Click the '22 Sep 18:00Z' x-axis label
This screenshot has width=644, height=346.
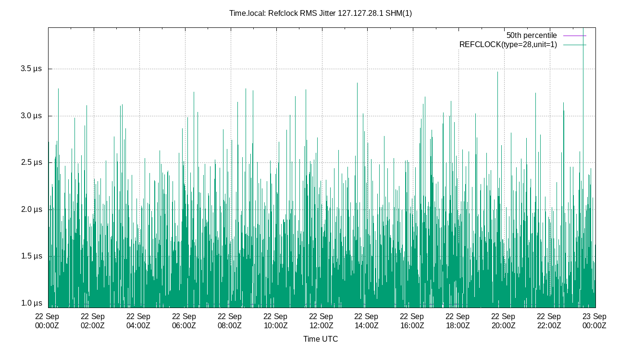coord(458,321)
